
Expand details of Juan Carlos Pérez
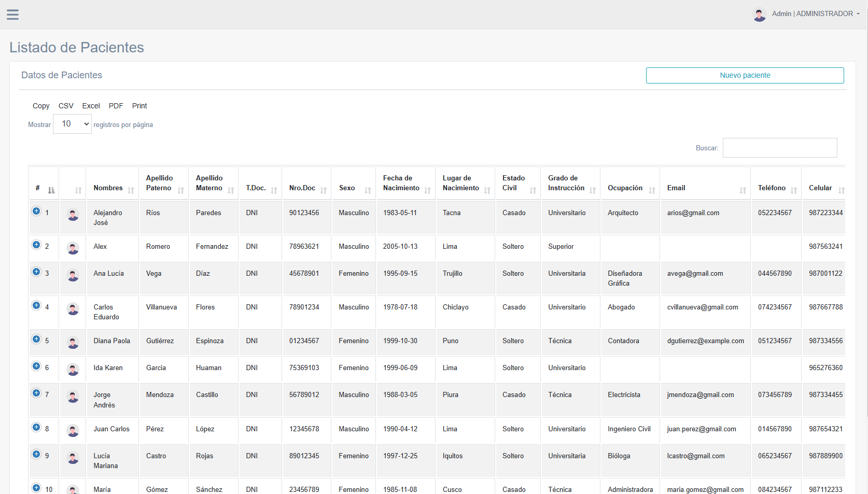[x=36, y=427]
